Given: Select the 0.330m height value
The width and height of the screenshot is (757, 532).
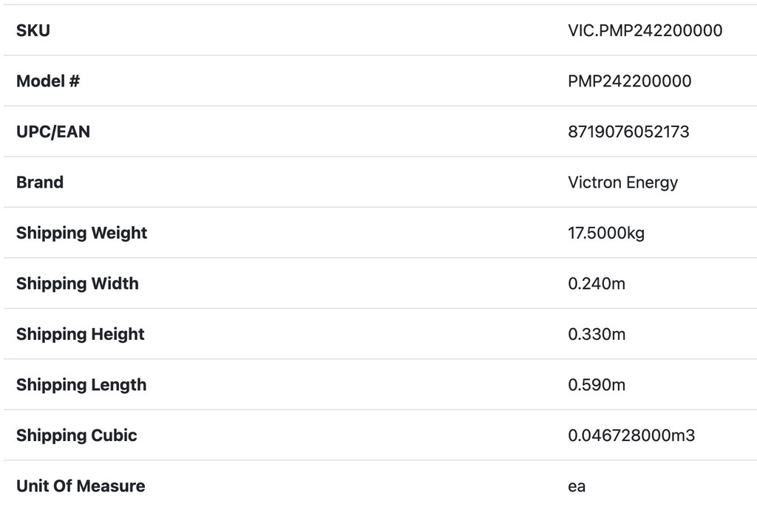Looking at the screenshot, I should tap(597, 334).
